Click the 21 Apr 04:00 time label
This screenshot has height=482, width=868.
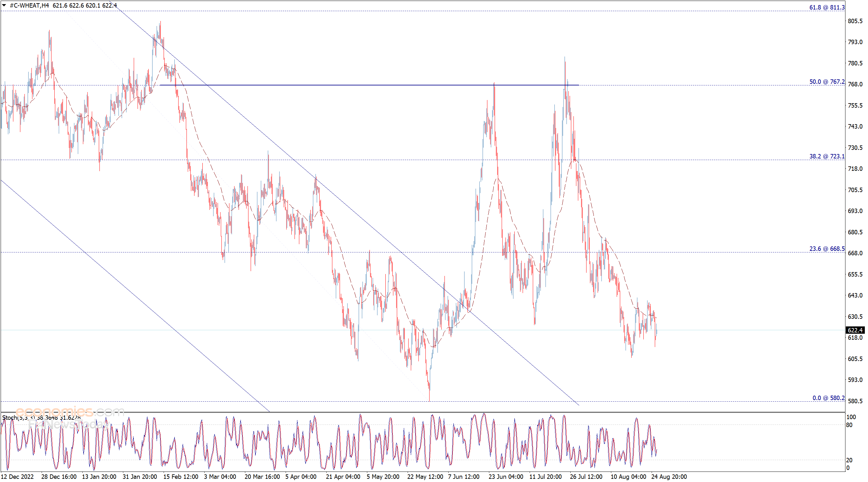tap(343, 477)
